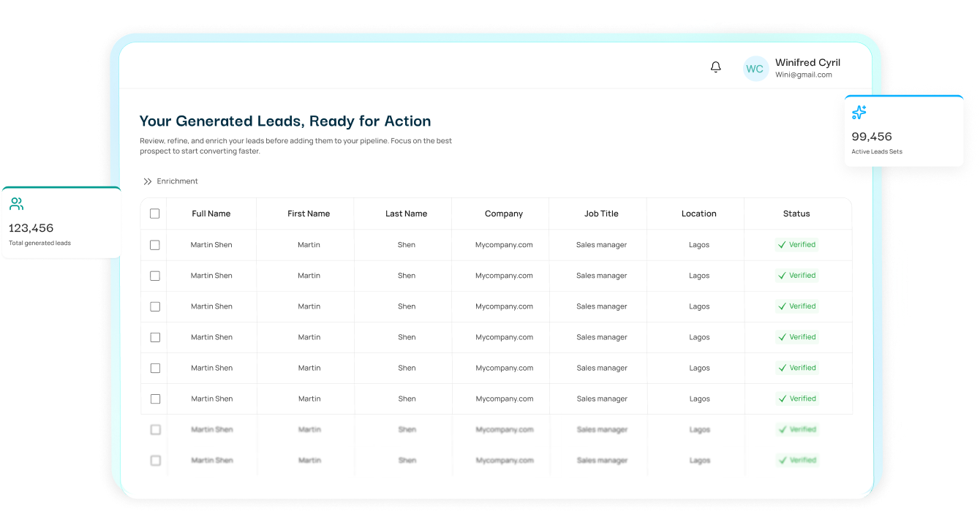Click the Total generated leads label

coord(39,243)
